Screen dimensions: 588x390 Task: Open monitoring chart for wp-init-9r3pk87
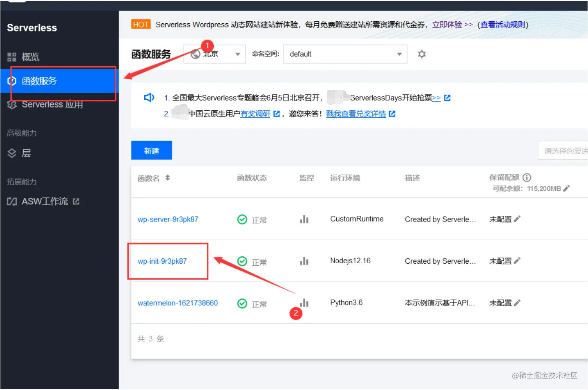[304, 261]
